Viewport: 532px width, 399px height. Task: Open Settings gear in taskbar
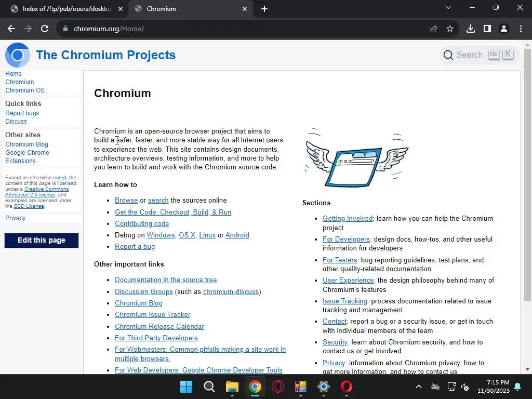(x=324, y=387)
